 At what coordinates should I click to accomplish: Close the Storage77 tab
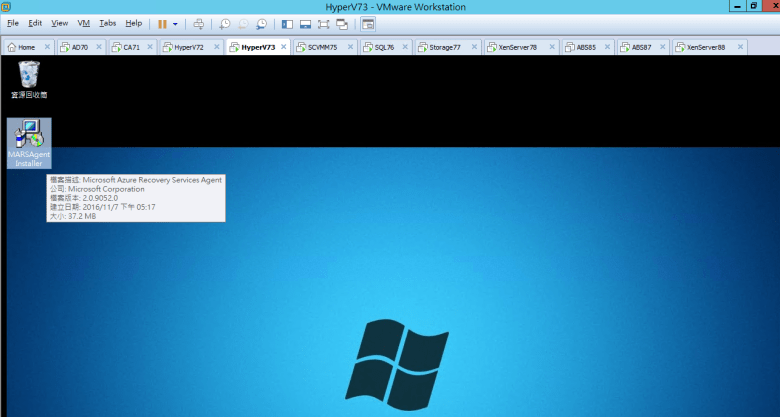tap(474, 47)
